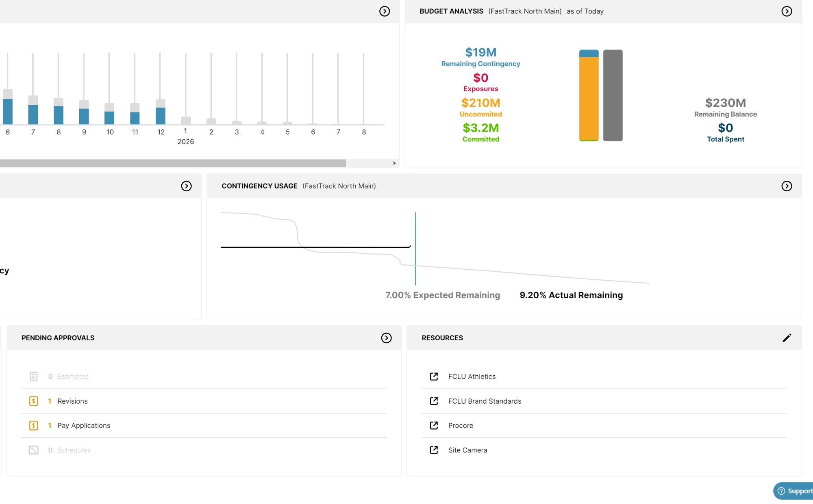
Task: Open the FCLU Brand Standards link
Action: [485, 401]
